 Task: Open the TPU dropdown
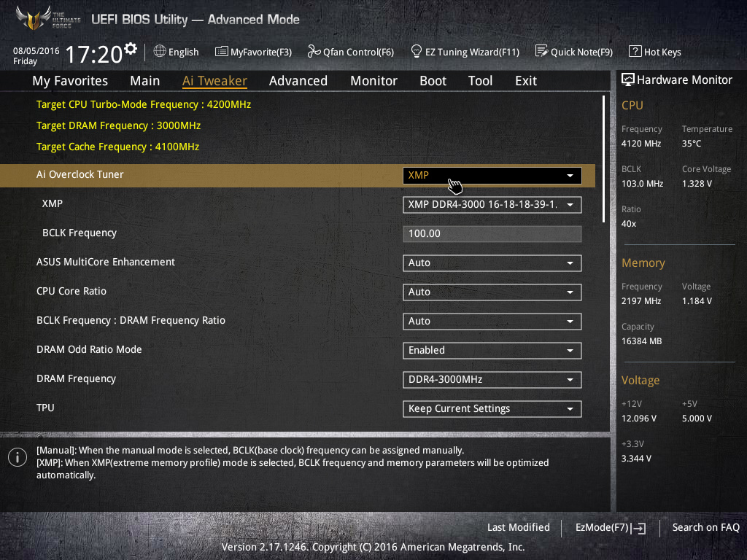pos(492,409)
